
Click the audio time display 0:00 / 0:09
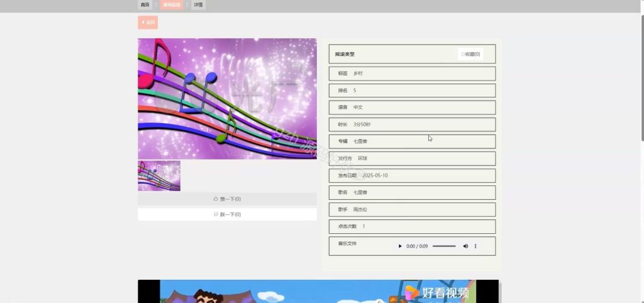pos(417,246)
